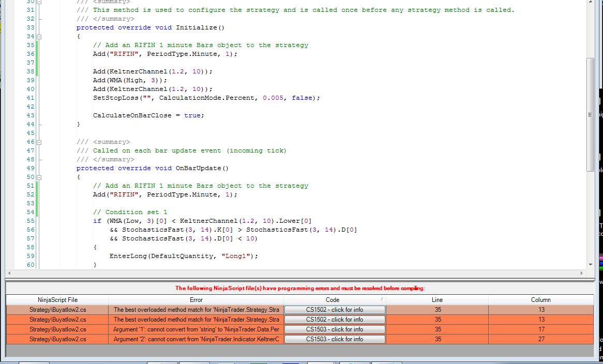Click the editor scroll-up arrow

591,2
